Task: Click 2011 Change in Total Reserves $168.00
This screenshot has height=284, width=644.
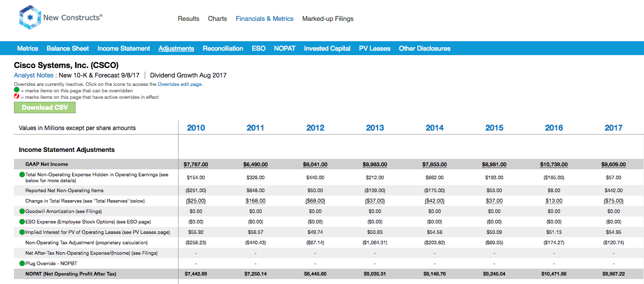Action: [x=256, y=201]
